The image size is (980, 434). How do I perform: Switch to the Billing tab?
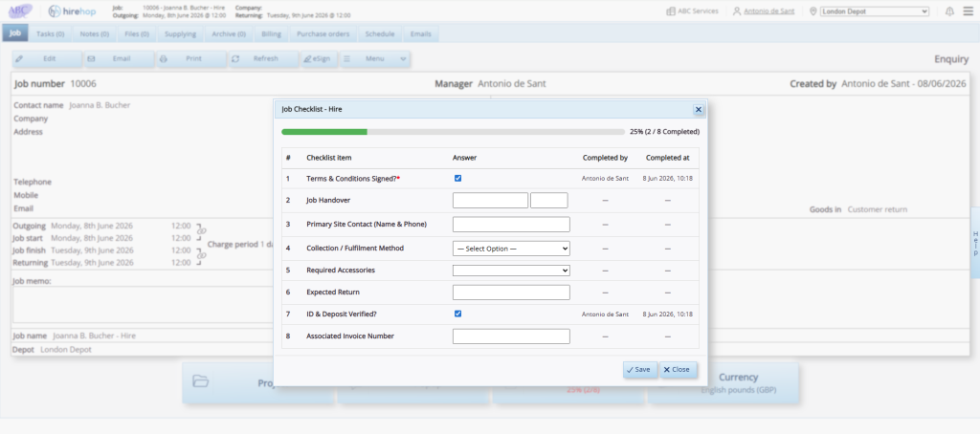pos(271,33)
